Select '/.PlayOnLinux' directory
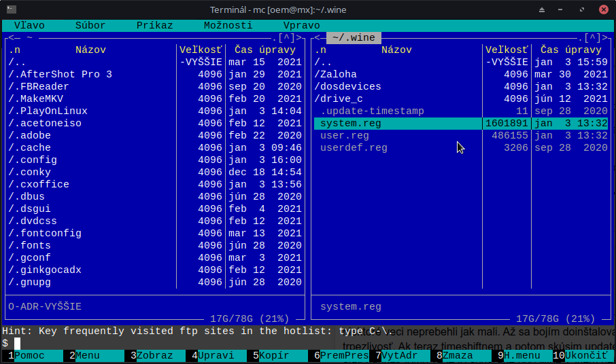The image size is (616, 364). point(155,111)
